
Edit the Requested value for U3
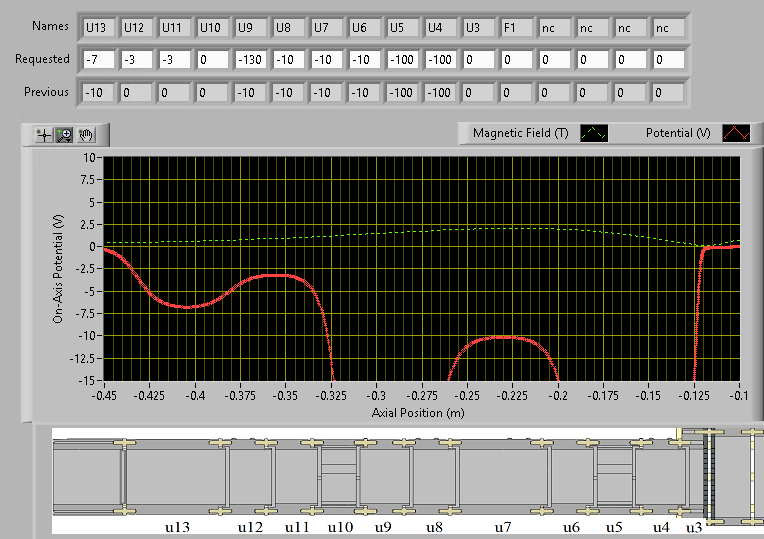(x=479, y=59)
